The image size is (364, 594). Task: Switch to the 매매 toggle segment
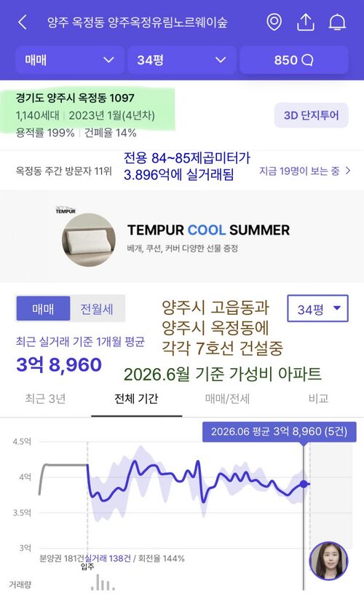[x=43, y=309]
